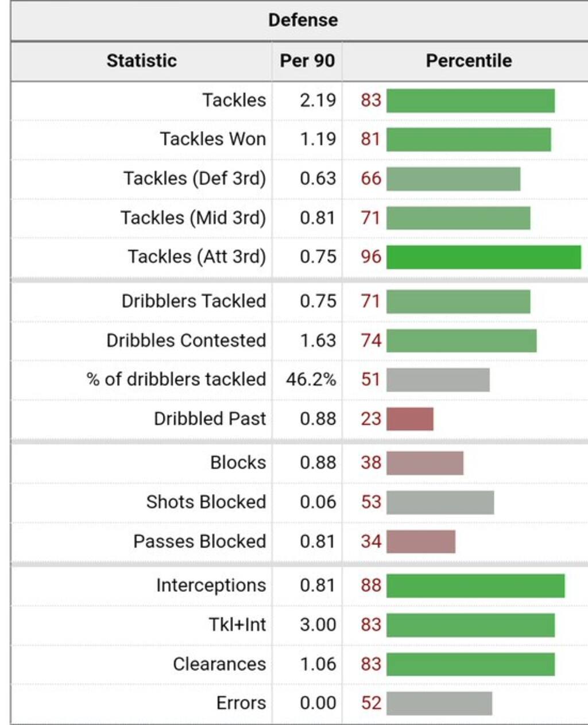This screenshot has width=588, height=725.
Task: Click the Shots Blocked per 90 value
Action: pos(318,502)
